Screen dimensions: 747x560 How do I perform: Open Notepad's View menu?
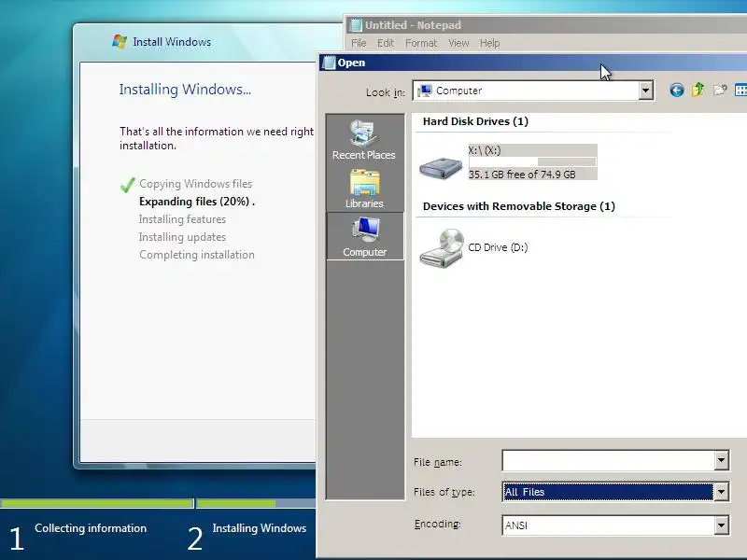458,43
